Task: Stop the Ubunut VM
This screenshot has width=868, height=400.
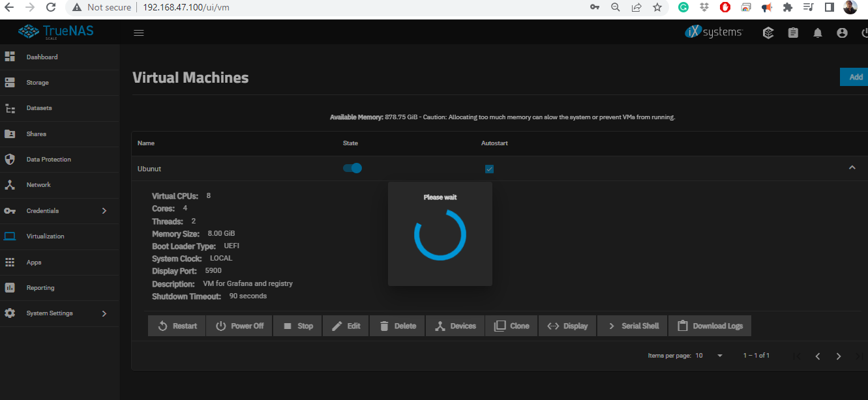Action: pyautogui.click(x=297, y=326)
